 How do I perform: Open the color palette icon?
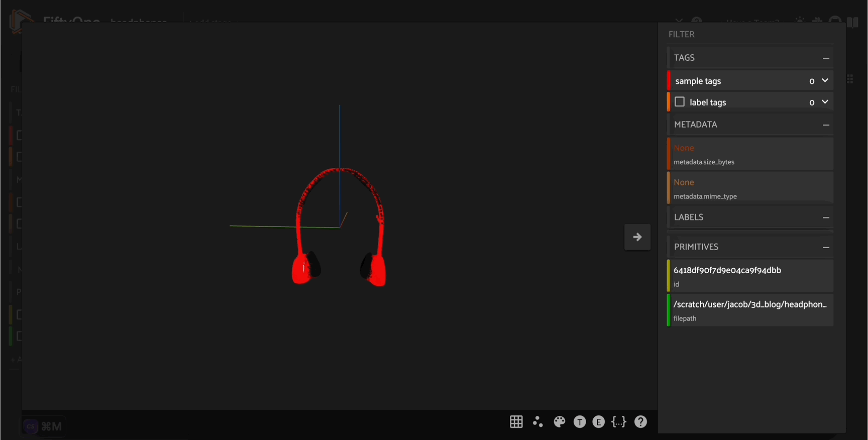click(x=559, y=422)
